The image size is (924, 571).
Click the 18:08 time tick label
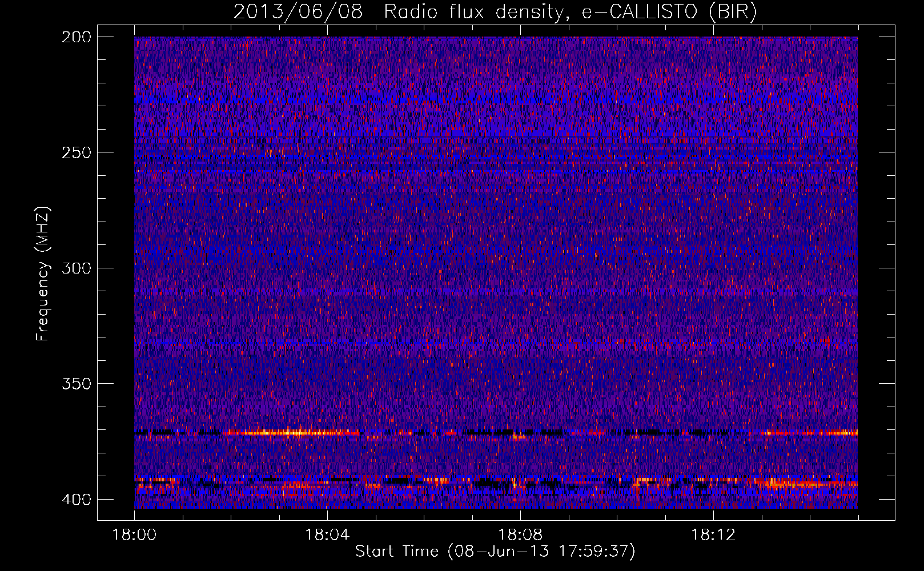tap(520, 535)
